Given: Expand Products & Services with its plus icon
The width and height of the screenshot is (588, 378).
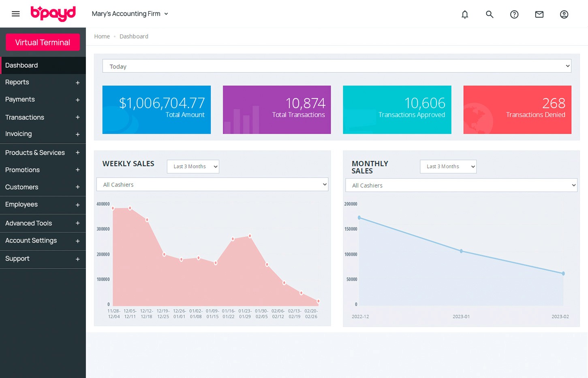Looking at the screenshot, I should (77, 153).
